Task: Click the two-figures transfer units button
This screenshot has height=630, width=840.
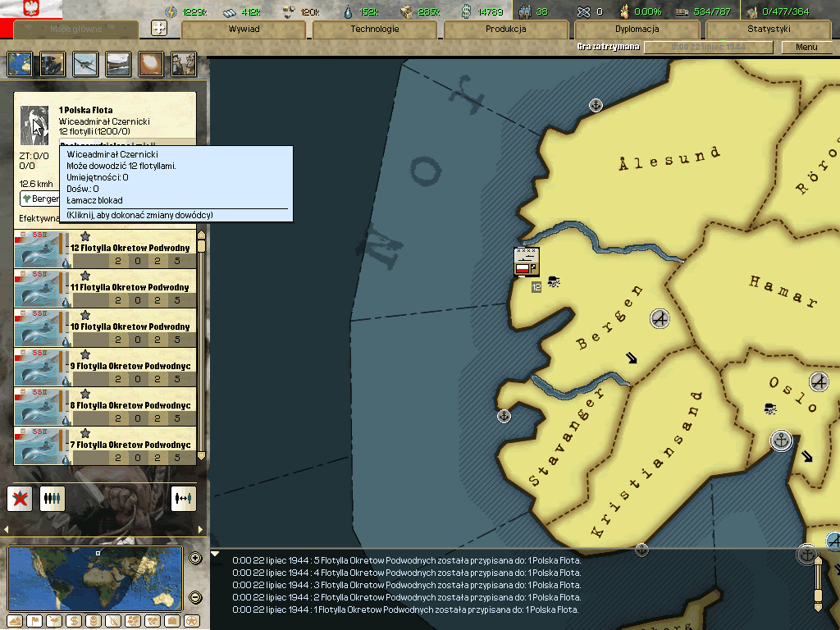Action: (183, 499)
